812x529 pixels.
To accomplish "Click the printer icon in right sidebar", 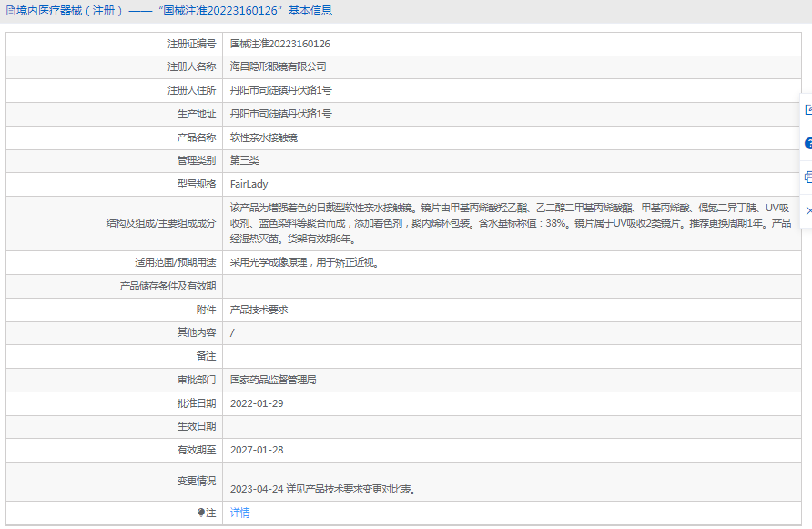I will (x=807, y=177).
